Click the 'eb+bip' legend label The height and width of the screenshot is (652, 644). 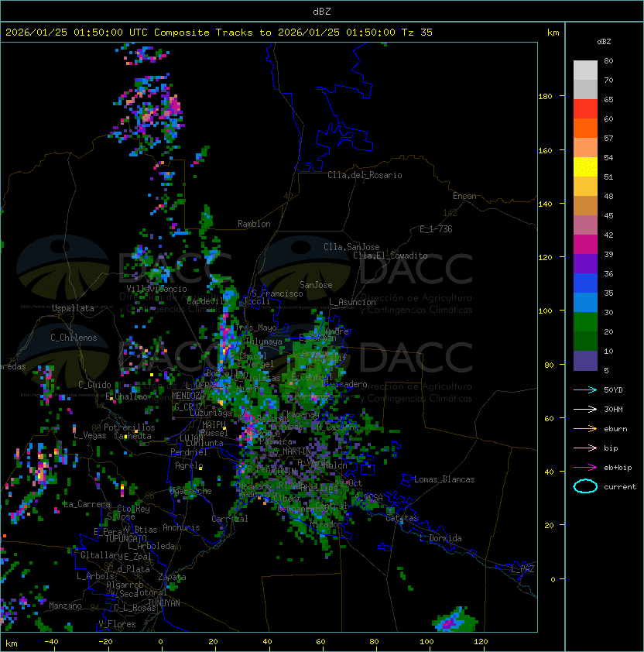[618, 468]
